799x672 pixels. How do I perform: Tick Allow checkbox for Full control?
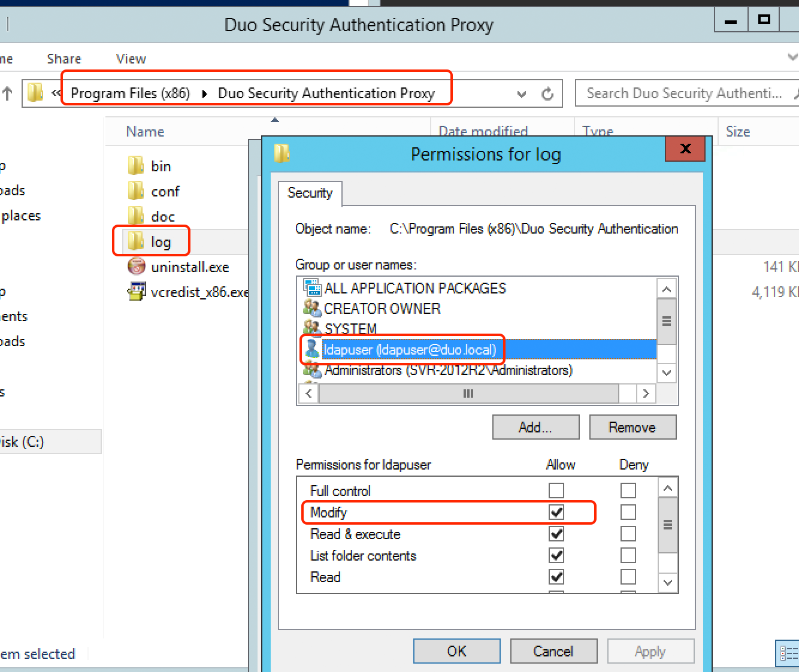[x=556, y=491]
